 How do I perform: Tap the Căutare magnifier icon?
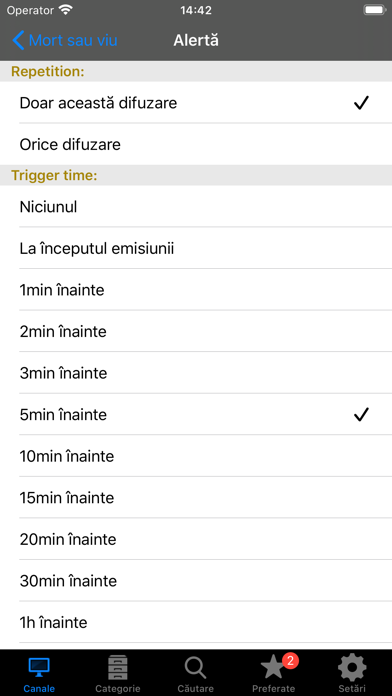click(x=195, y=668)
